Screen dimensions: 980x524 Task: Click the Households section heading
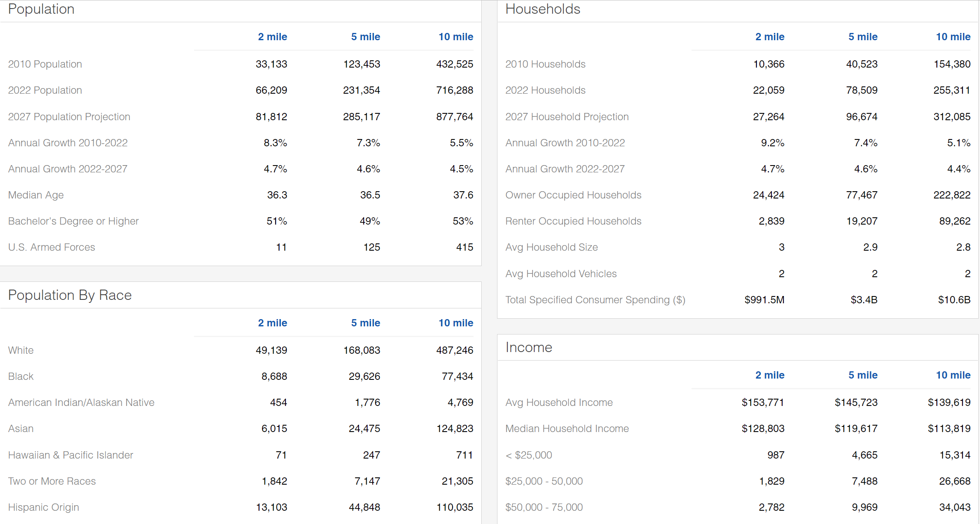pyautogui.click(x=543, y=9)
